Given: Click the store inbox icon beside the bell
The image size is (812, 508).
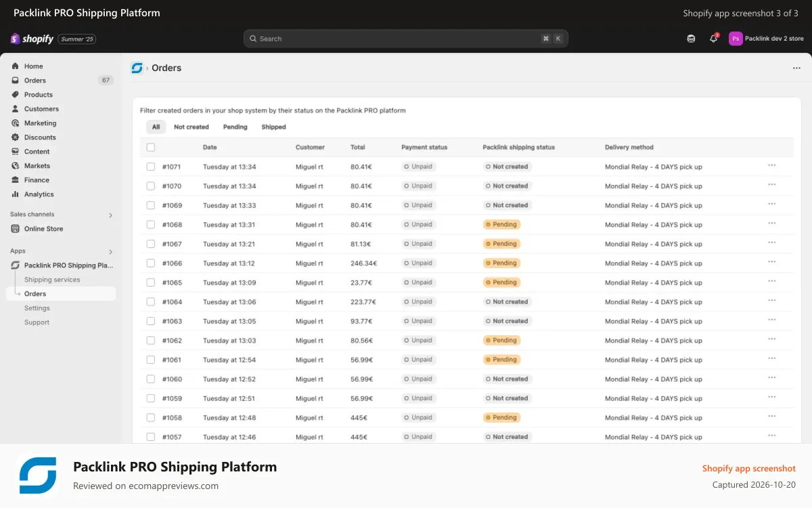Looking at the screenshot, I should (x=691, y=39).
